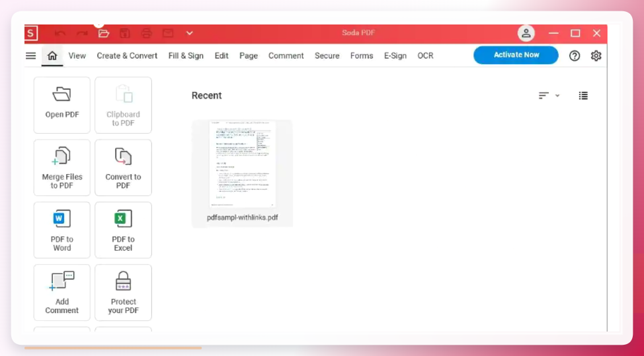The width and height of the screenshot is (644, 356).
Task: Open the Comment tab
Action: click(286, 56)
